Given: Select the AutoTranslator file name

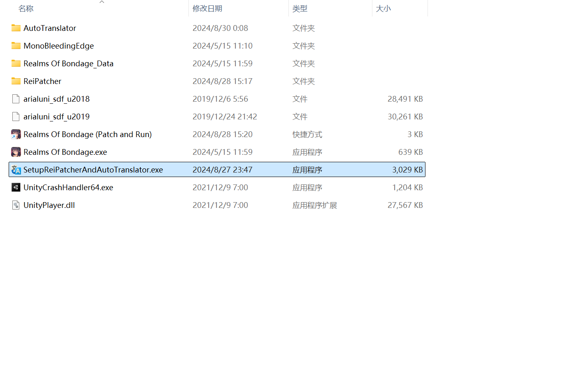Looking at the screenshot, I should click(50, 28).
